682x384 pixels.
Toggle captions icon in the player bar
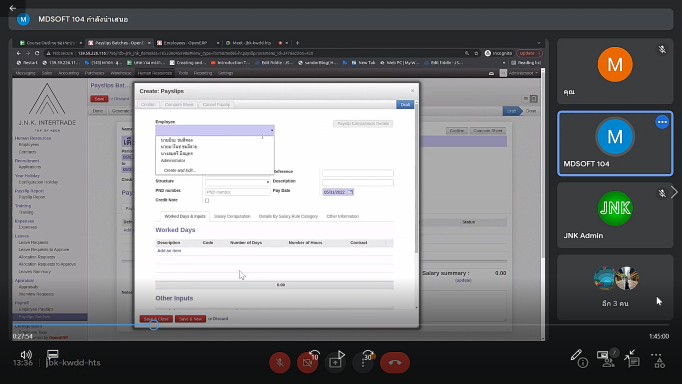pyautogui.click(x=52, y=354)
